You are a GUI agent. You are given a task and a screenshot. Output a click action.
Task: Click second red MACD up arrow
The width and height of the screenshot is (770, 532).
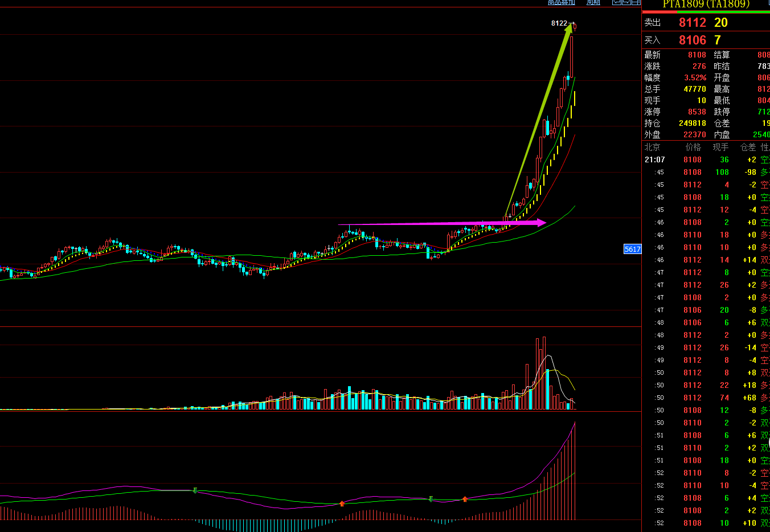[465, 499]
